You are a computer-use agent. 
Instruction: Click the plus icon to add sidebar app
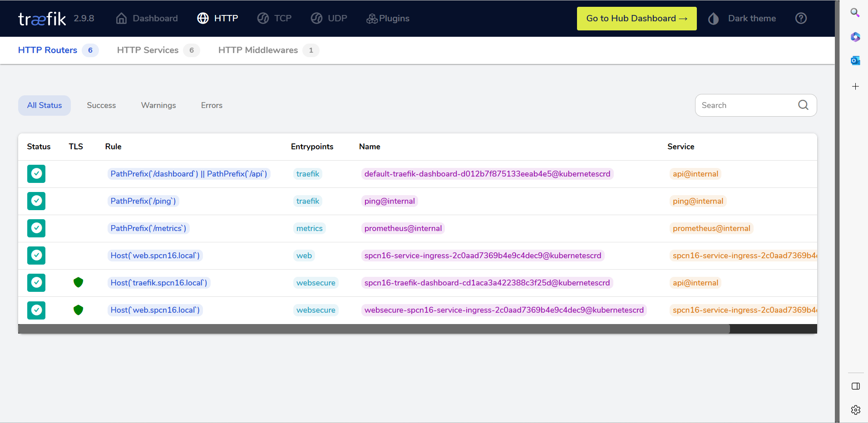click(x=855, y=86)
